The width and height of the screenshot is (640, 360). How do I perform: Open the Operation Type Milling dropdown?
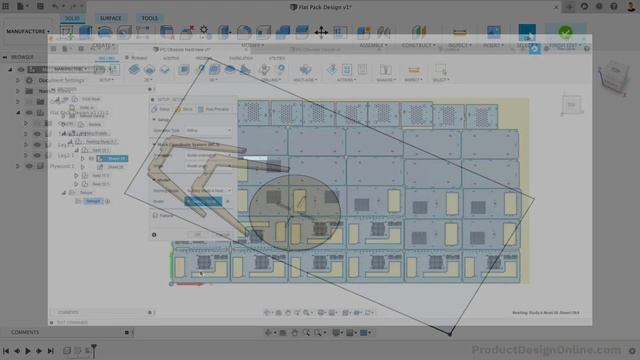(209, 131)
